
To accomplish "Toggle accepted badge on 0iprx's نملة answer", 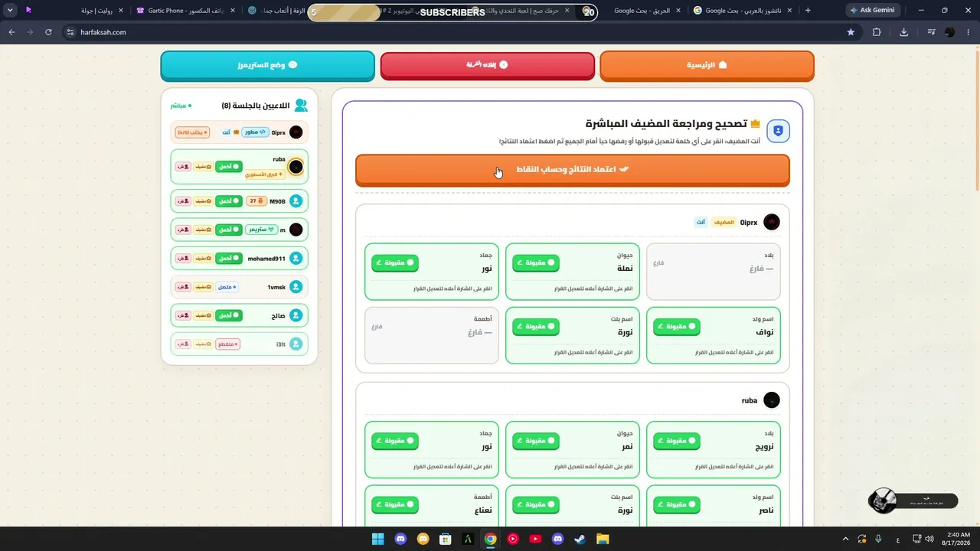I will coord(535,263).
